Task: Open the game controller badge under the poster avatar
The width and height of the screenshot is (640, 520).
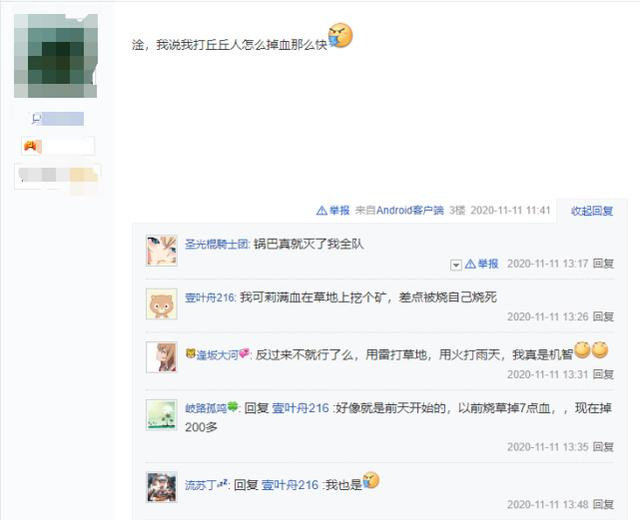Action: pyautogui.click(x=33, y=146)
